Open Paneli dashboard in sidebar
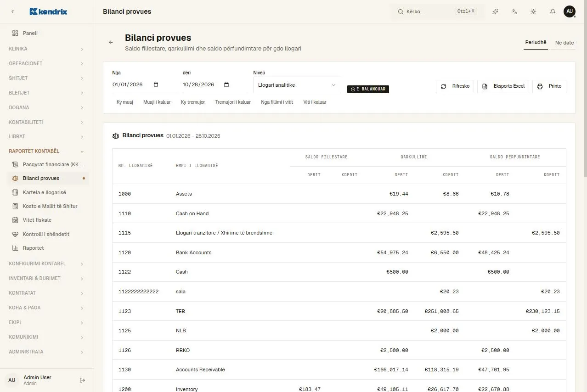 coord(47,33)
